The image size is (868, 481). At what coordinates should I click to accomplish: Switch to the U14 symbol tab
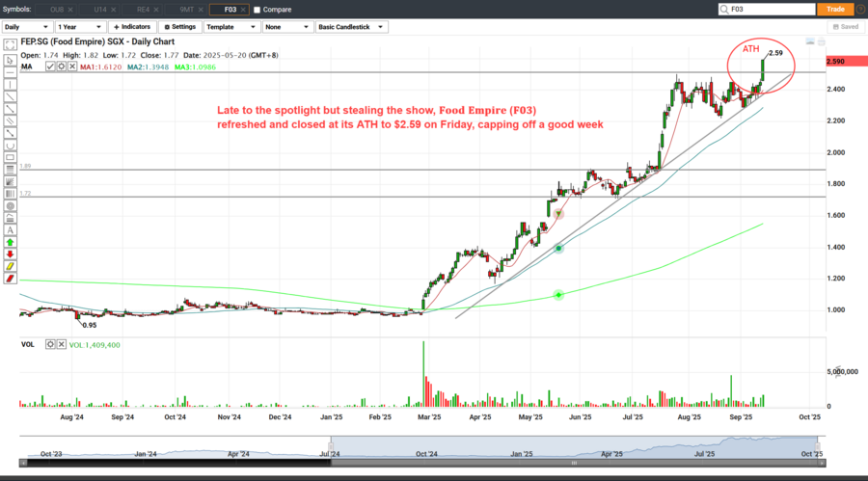(99, 10)
